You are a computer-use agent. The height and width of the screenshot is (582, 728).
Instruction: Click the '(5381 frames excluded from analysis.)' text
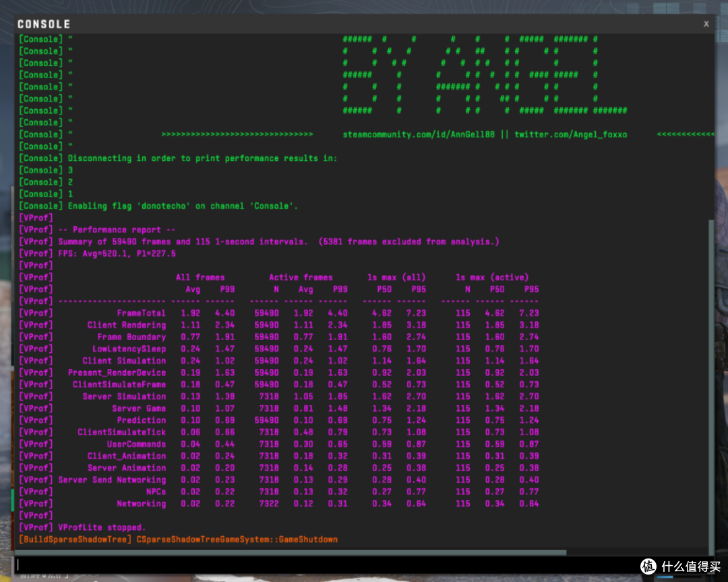pyautogui.click(x=408, y=242)
